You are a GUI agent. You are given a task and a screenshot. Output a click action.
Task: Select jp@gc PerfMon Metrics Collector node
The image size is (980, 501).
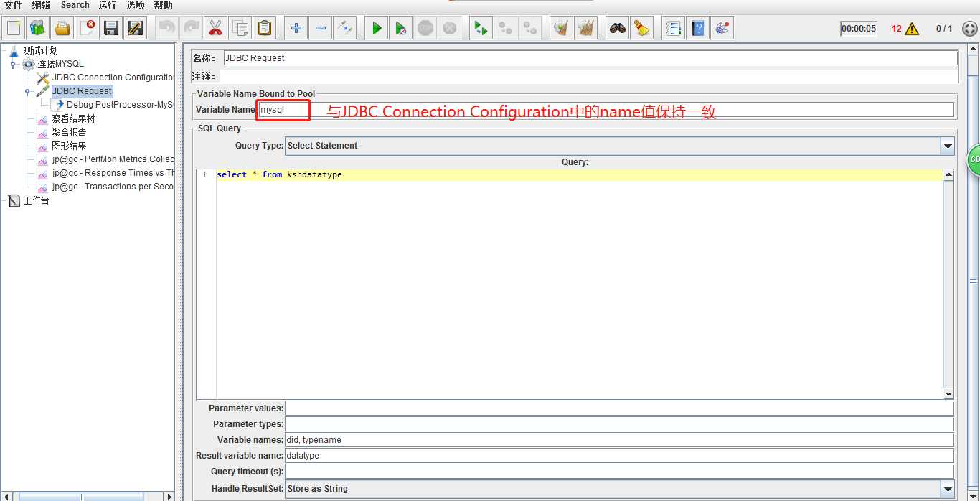(113, 159)
